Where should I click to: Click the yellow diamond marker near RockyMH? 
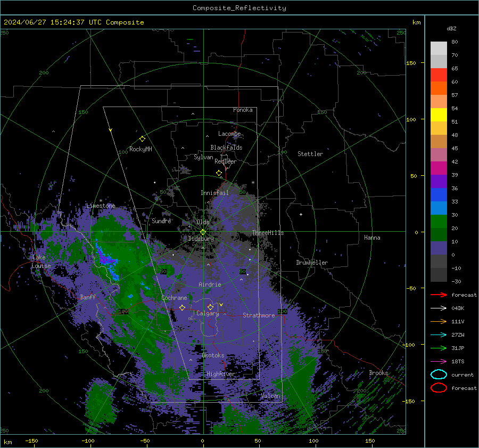[142, 139]
